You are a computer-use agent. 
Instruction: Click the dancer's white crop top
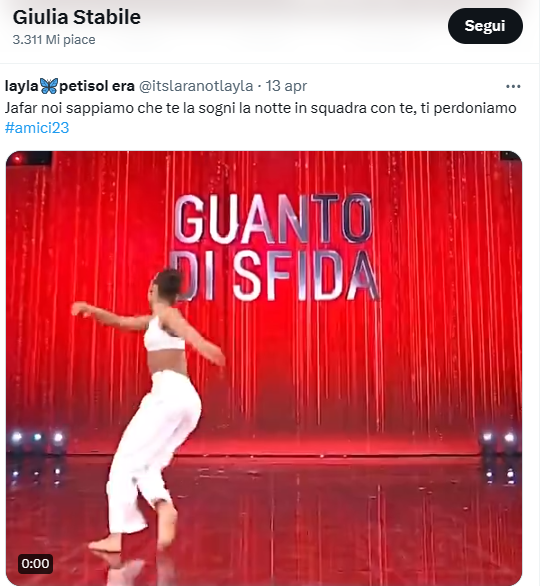pyautogui.click(x=163, y=334)
